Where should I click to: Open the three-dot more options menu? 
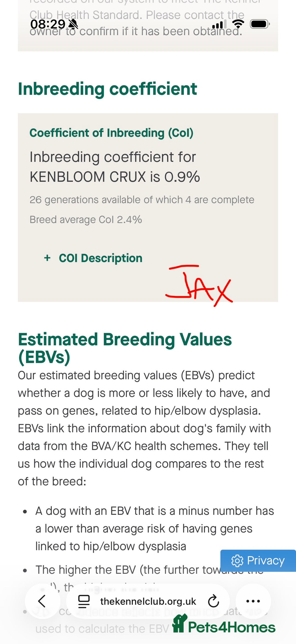[x=253, y=601]
